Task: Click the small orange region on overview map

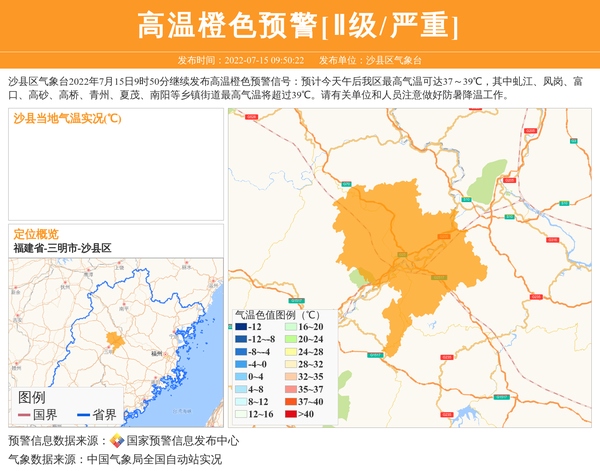Action: (116, 341)
